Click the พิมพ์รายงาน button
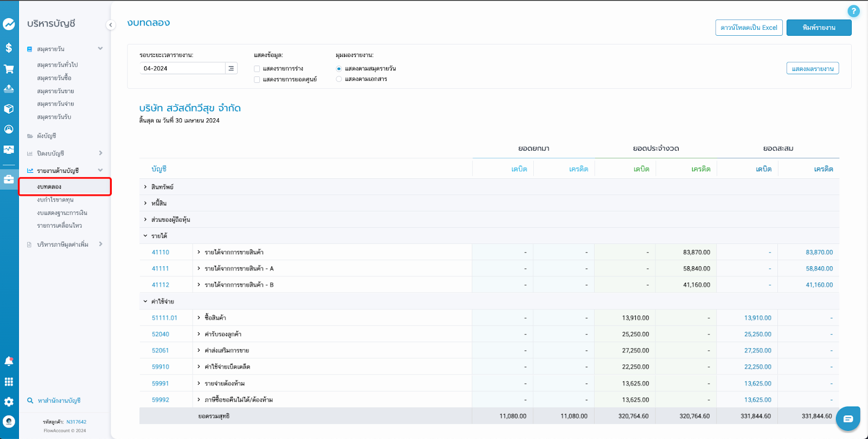The width and height of the screenshot is (868, 439). coord(819,28)
